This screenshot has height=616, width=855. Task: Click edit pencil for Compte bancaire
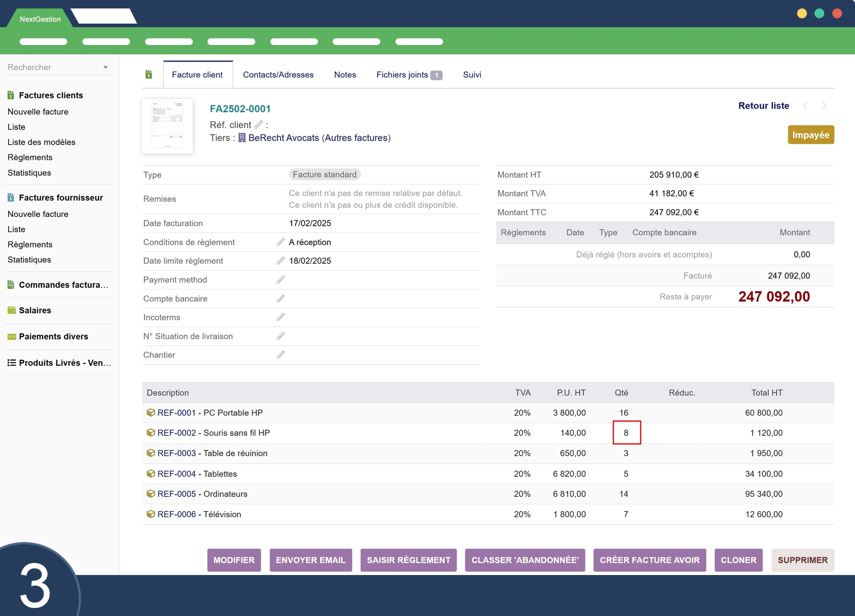coord(281,298)
